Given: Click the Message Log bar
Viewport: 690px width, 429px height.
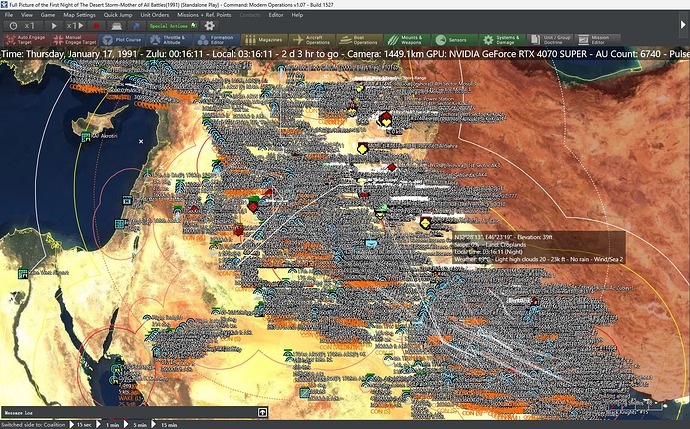Looking at the screenshot, I should click(134, 413).
